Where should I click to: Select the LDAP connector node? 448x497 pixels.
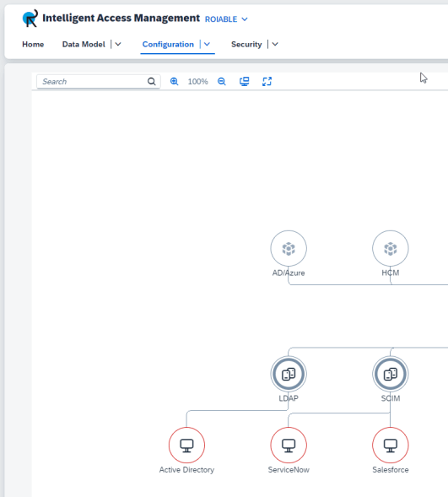click(289, 374)
